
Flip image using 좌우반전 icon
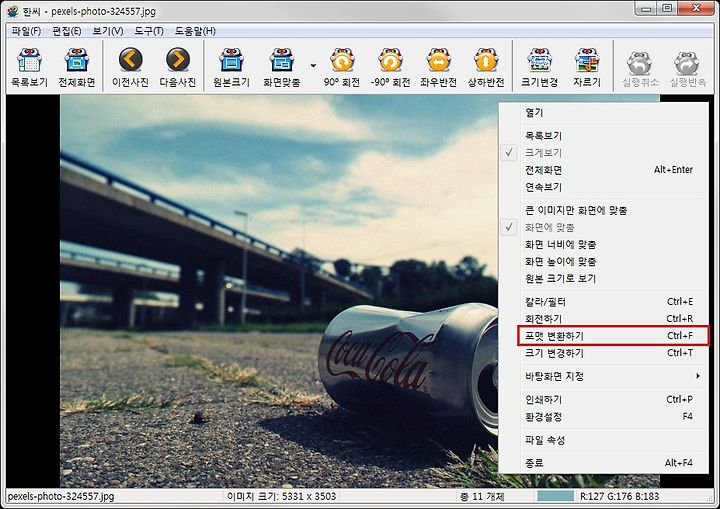[x=439, y=67]
